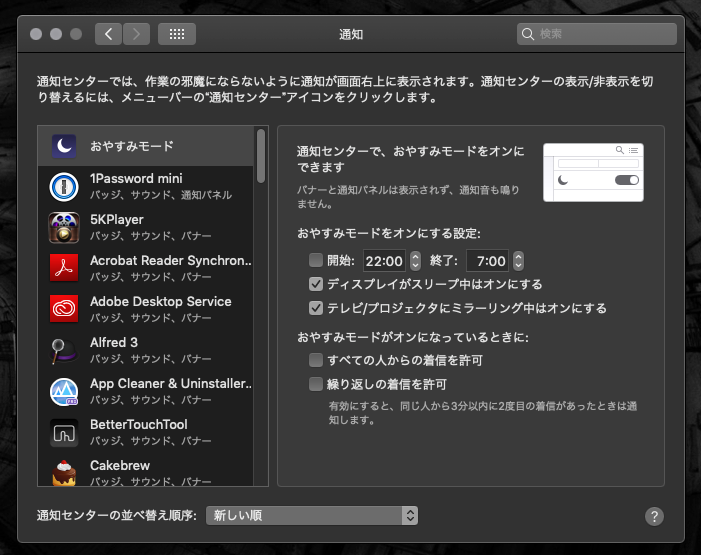The image size is (701, 555).
Task: Open the 新しい順 sort order dropdown
Action: pos(311,516)
